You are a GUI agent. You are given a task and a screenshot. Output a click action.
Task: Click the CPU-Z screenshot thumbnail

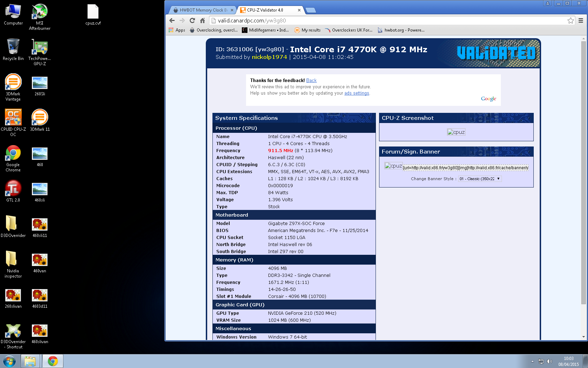[456, 132]
